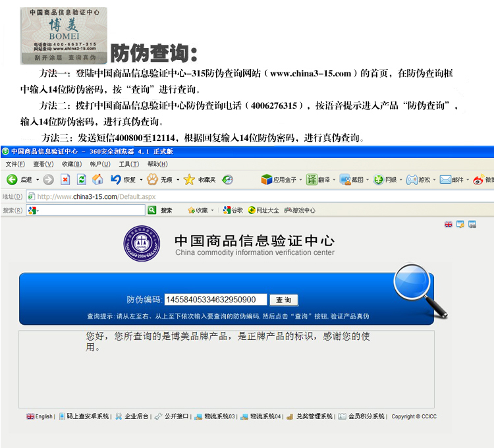Click the Copyright © CCICC text
This screenshot has height=448, width=494.
point(414,416)
